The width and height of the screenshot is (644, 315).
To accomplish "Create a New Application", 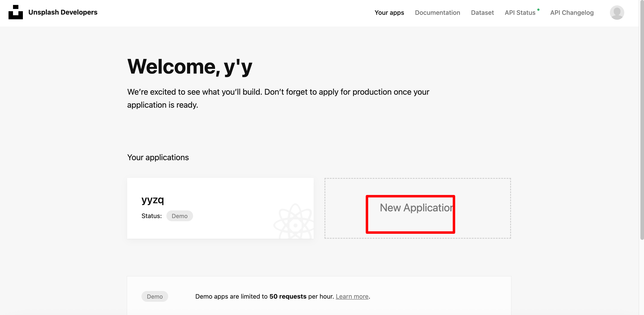I will (x=416, y=208).
